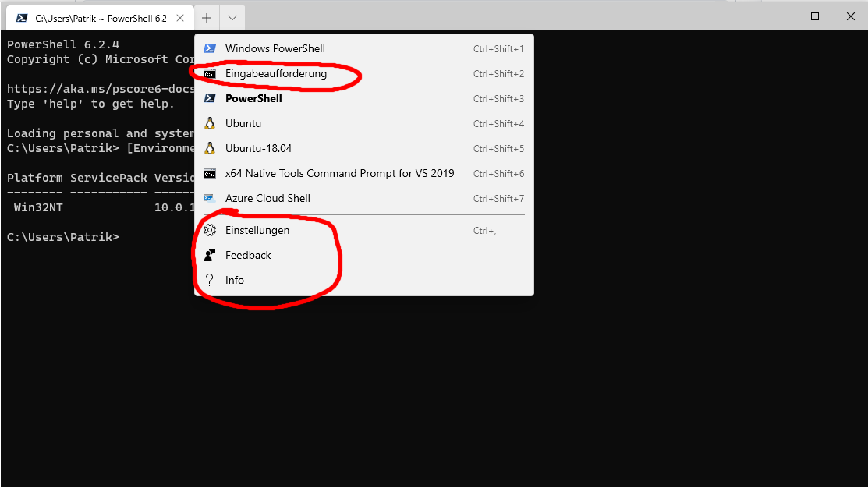The width and height of the screenshot is (868, 488).
Task: Toggle the new-tab dropdown chevron
Action: [232, 18]
